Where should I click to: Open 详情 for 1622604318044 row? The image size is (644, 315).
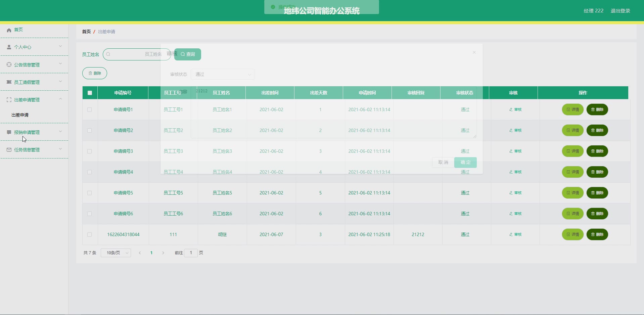[x=573, y=234]
